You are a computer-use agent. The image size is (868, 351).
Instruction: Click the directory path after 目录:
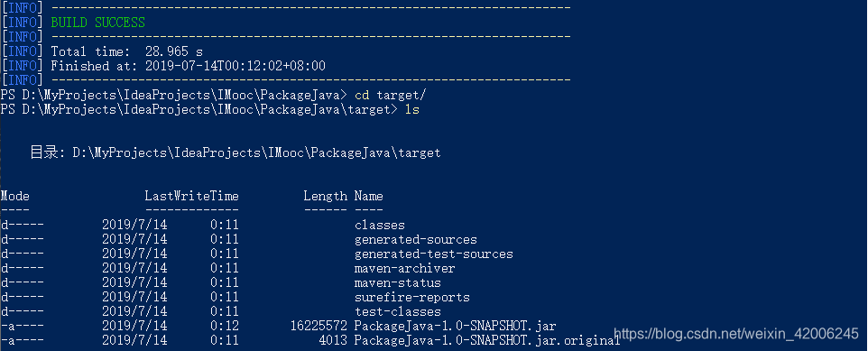[257, 152]
